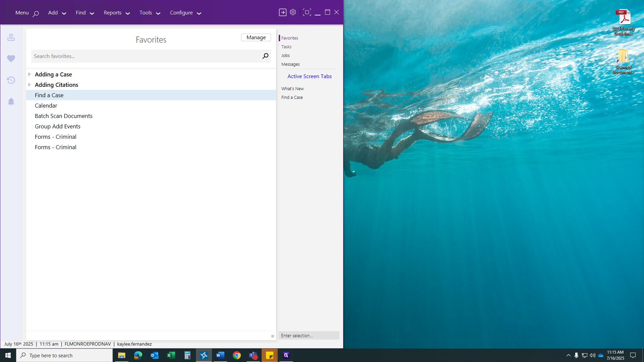Open the Configure dropdown
The width and height of the screenshot is (644, 362).
pos(185,12)
